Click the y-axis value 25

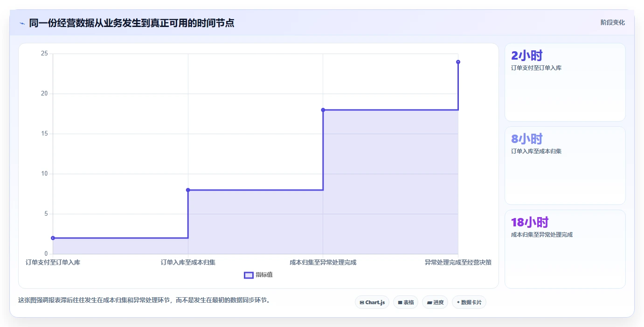(x=44, y=54)
